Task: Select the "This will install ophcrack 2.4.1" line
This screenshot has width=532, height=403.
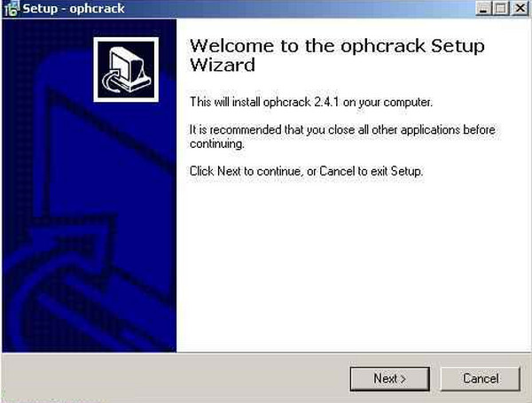Action: click(311, 102)
